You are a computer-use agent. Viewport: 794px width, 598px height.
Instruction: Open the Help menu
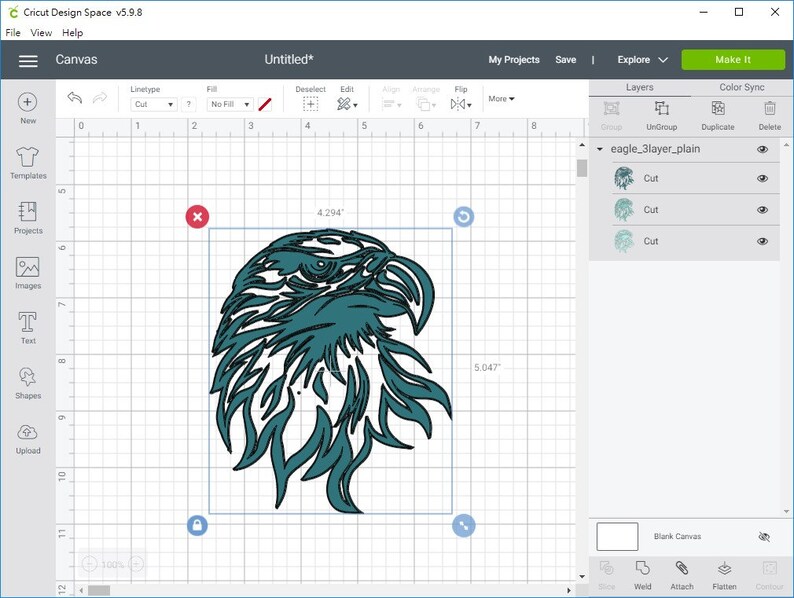coord(72,32)
